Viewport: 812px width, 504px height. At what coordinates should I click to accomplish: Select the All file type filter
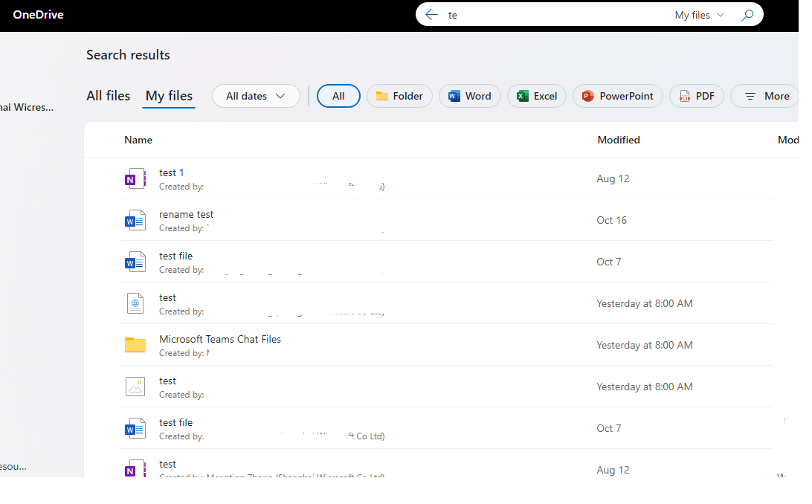338,96
